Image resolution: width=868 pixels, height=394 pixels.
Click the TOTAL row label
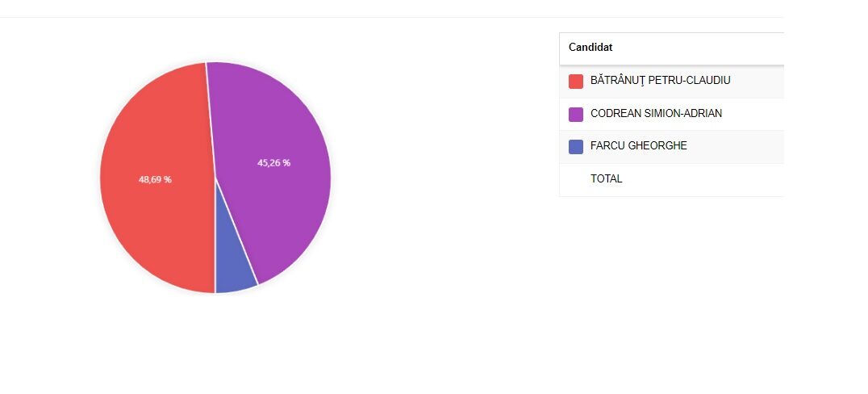(x=607, y=178)
